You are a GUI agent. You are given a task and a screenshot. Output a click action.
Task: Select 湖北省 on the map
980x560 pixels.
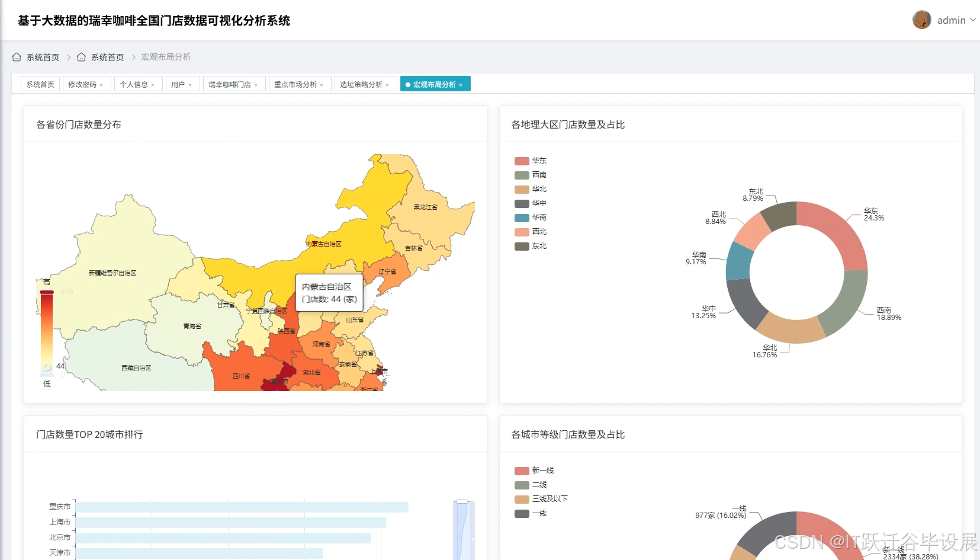coord(311,373)
